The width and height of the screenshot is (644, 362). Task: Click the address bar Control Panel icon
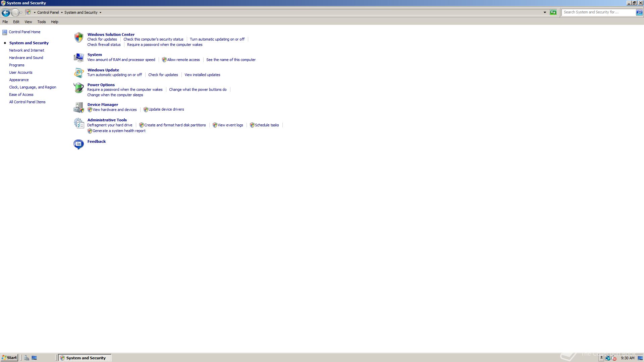click(x=29, y=12)
